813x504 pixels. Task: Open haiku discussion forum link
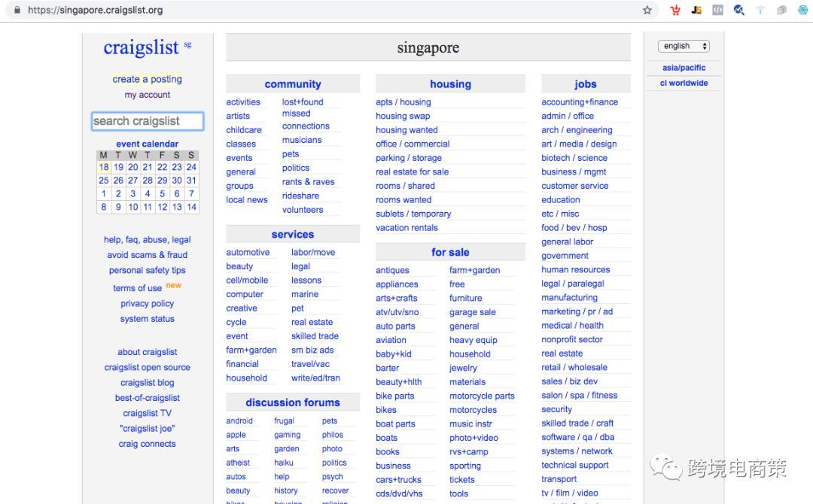284,463
